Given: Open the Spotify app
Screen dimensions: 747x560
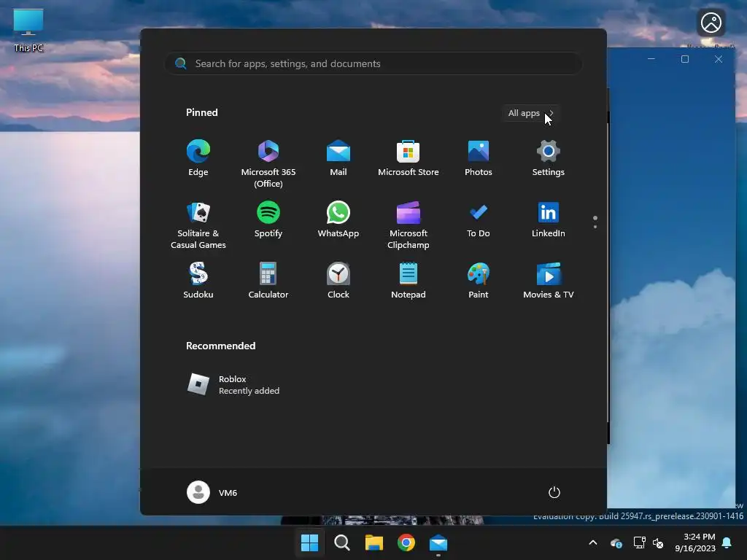Looking at the screenshot, I should 268,219.
